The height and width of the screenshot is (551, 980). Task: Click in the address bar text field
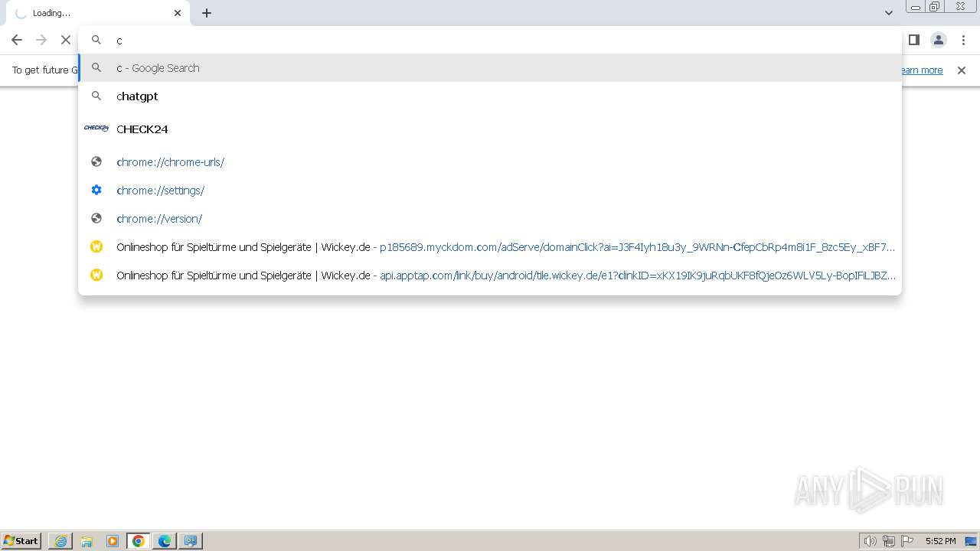click(490, 40)
